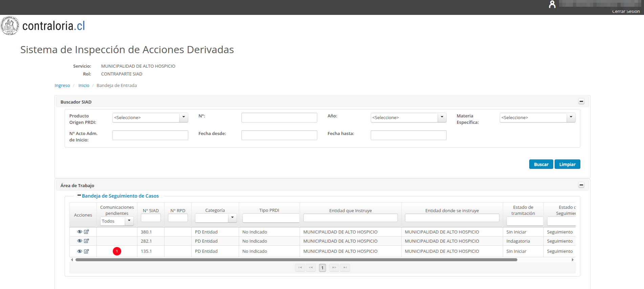View case 282.1 using eye icon

click(x=80, y=241)
